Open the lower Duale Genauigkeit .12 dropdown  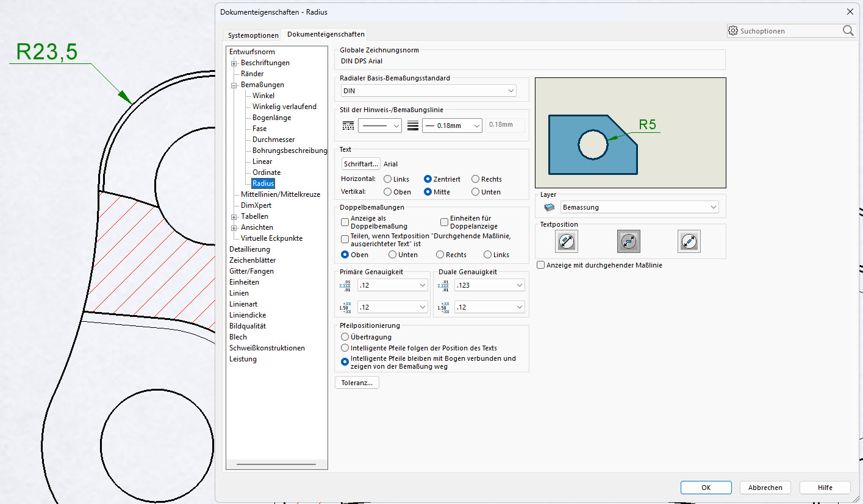tap(489, 307)
